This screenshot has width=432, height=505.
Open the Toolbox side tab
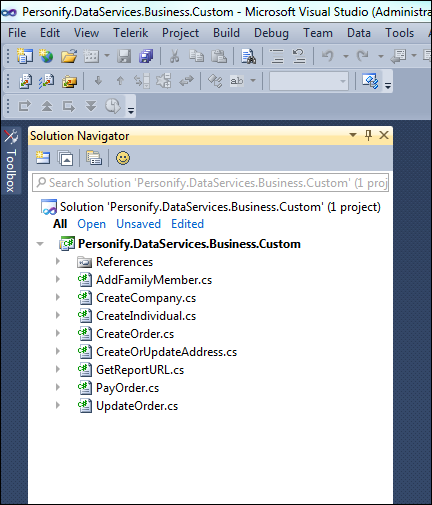(11, 160)
